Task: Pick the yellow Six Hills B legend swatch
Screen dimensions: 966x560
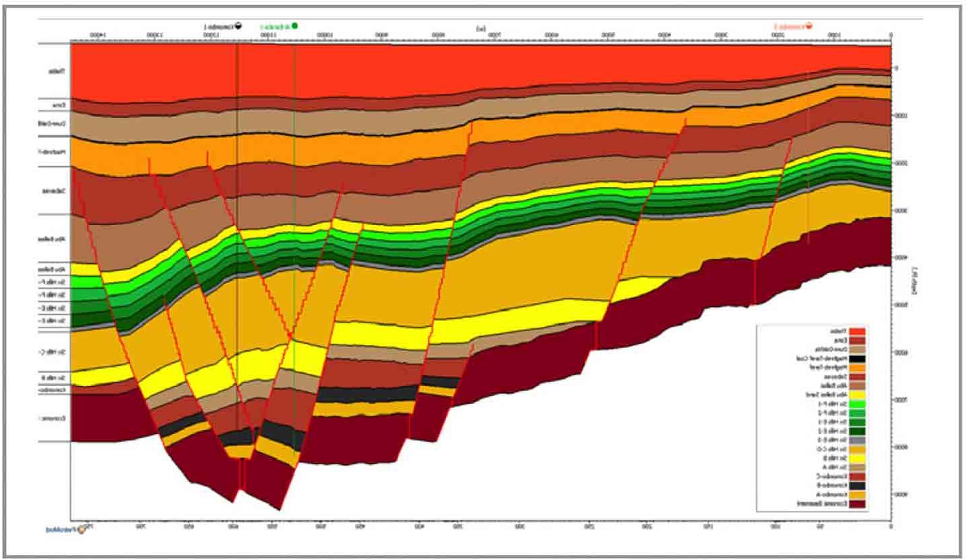Action: 857,458
